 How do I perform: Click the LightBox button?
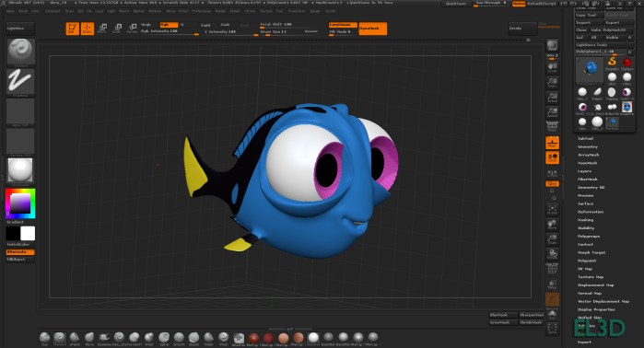coord(19,29)
